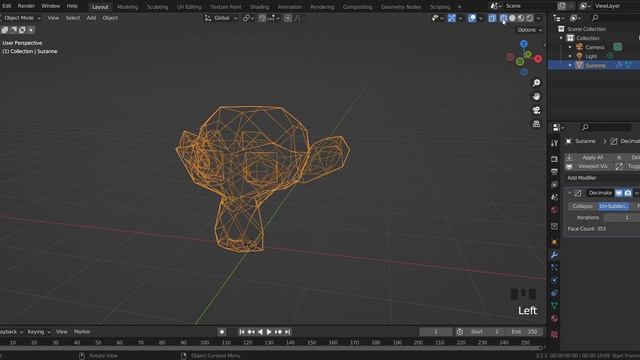Open the Object menu in viewport header

coord(110,18)
